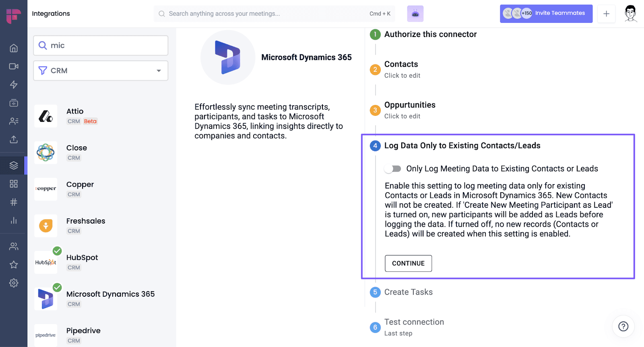
Task: Click the Beta tag next to Attio
Action: click(90, 121)
